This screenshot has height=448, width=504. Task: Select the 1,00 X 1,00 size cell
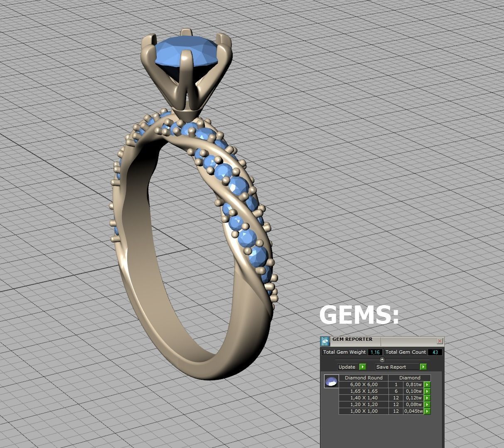tap(364, 411)
